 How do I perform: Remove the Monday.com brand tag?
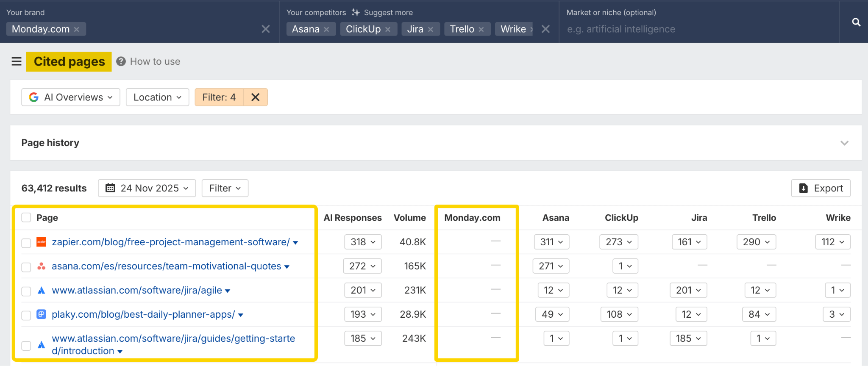click(x=77, y=29)
